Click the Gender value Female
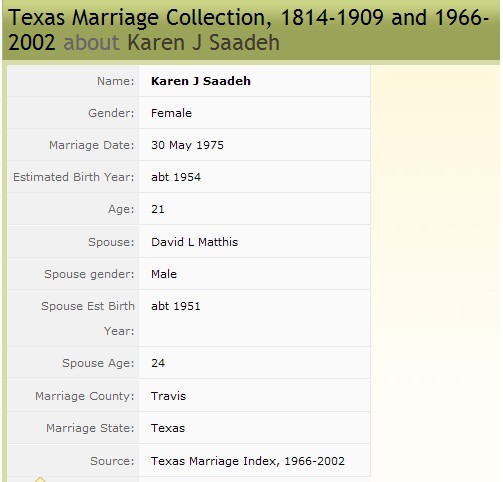The height and width of the screenshot is (482, 503). 171,113
